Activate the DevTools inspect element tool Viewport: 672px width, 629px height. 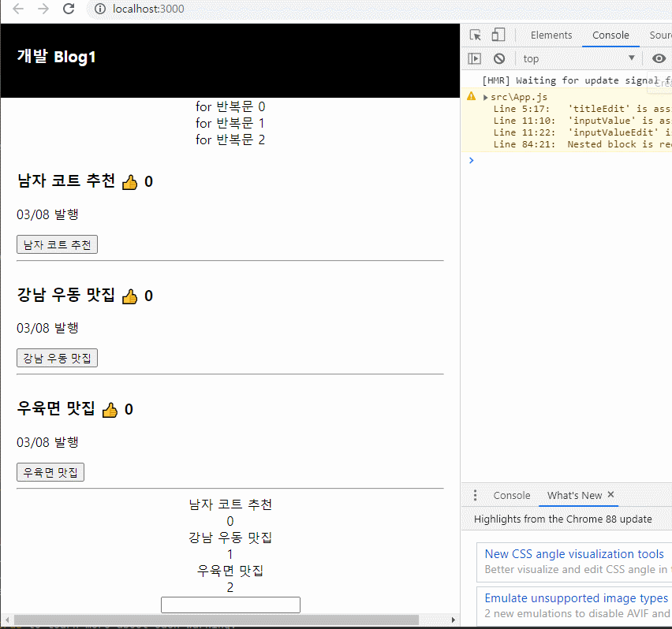pyautogui.click(x=475, y=35)
